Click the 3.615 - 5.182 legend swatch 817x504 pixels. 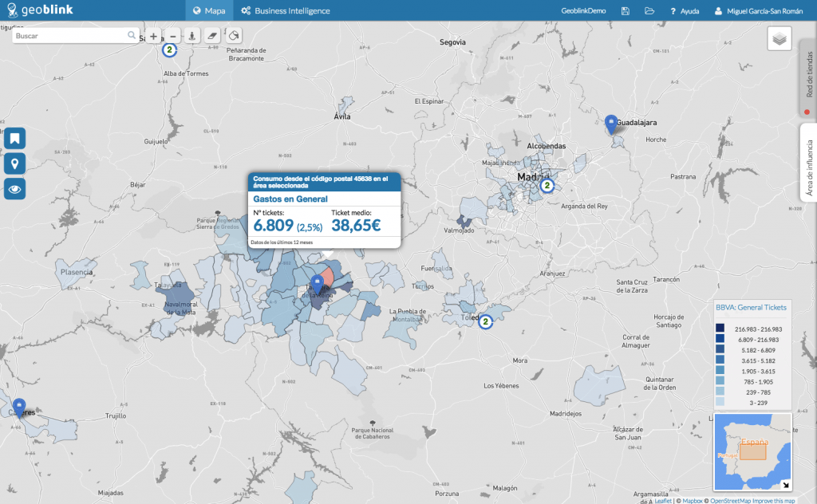(720, 360)
